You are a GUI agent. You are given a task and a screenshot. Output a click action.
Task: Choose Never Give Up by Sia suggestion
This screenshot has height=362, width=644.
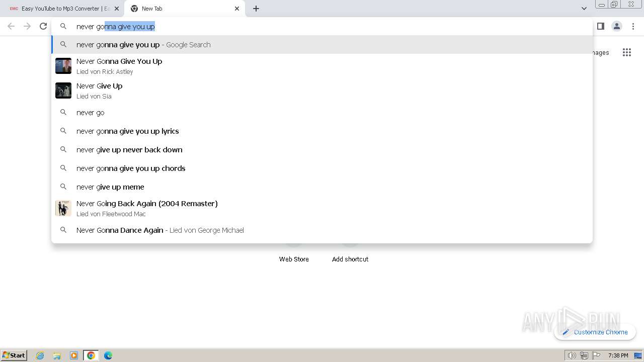322,90
